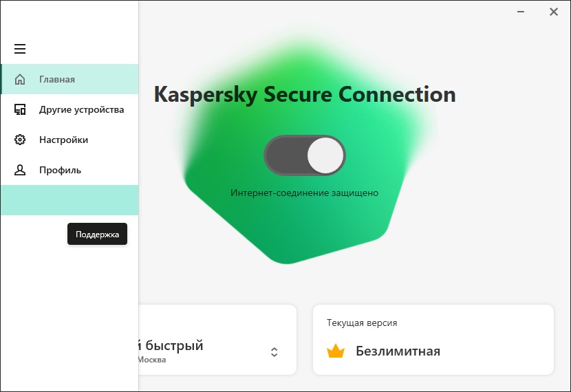Expand the fastest server location card
The width and height of the screenshot is (571, 392).
217,340
